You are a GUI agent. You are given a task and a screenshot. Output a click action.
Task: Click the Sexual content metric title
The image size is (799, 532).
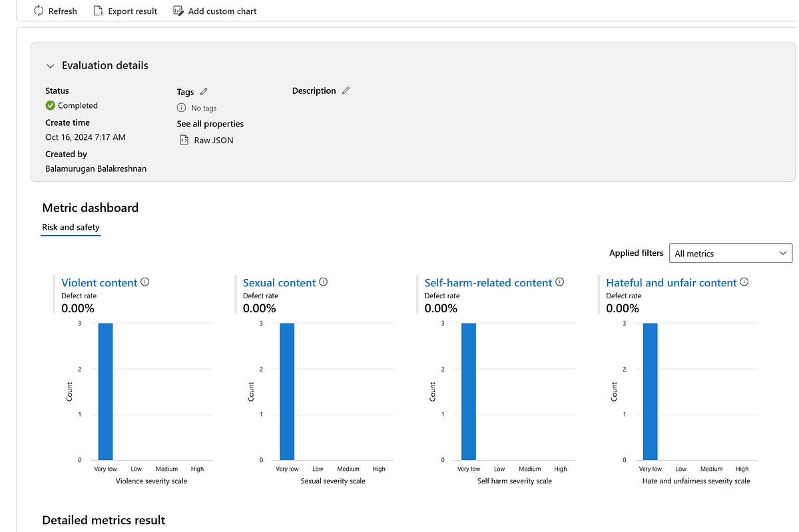pyautogui.click(x=279, y=282)
